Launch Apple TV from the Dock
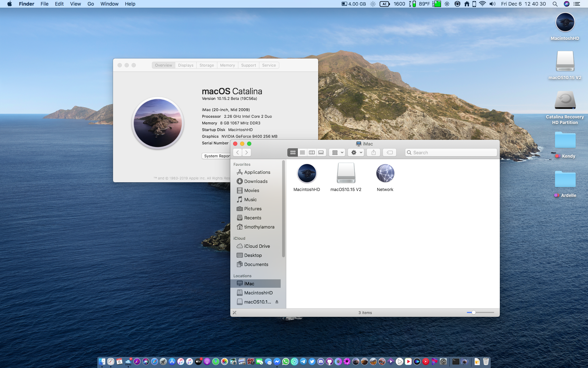 [x=198, y=361]
